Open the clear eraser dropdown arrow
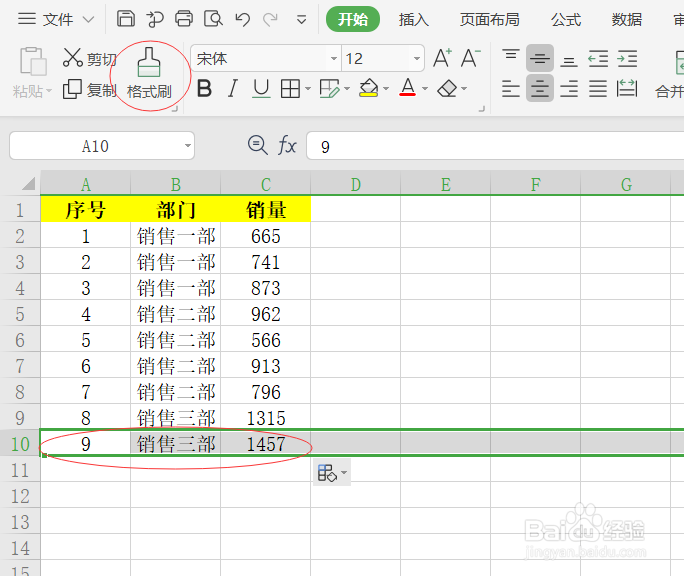Viewport: 684px width, 576px height. [464, 89]
